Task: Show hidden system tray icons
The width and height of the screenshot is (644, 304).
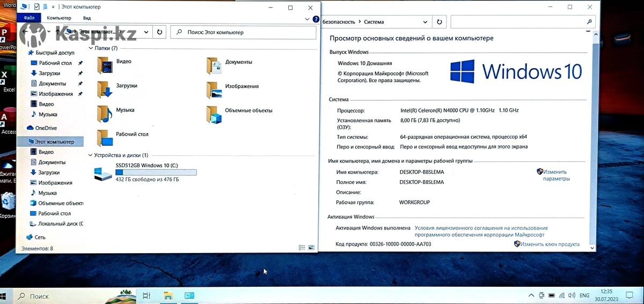Action: click(531, 295)
